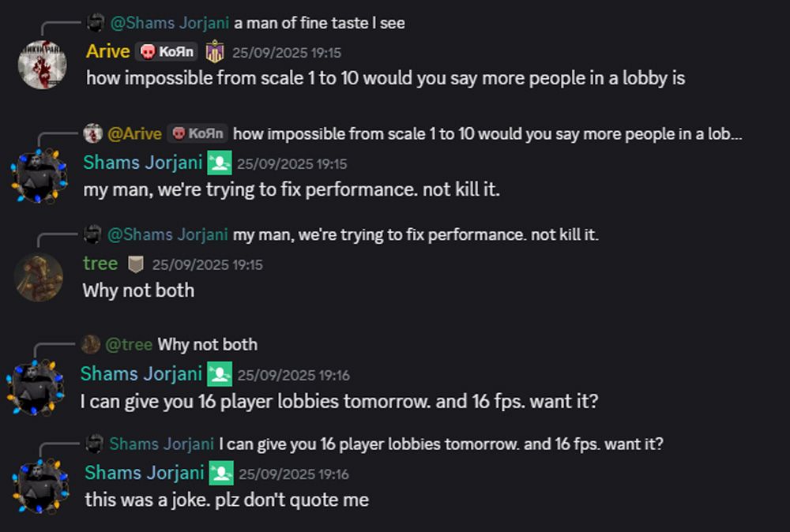Open the @Shams Jorjani mention in the top reply

(171, 23)
